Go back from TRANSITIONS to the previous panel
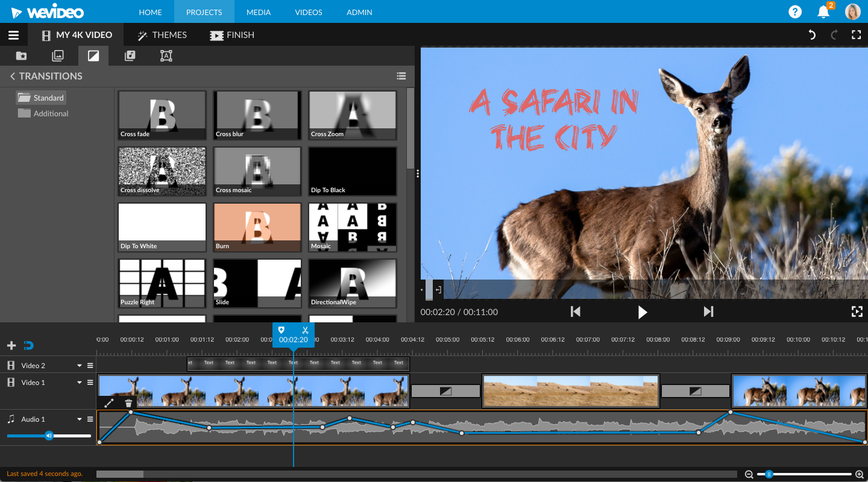868x482 pixels. (x=13, y=76)
